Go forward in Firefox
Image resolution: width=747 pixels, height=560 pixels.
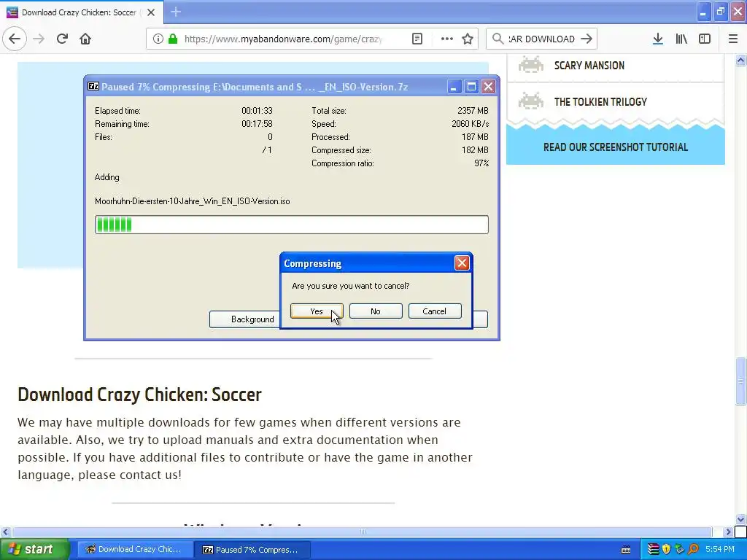pyautogui.click(x=39, y=39)
